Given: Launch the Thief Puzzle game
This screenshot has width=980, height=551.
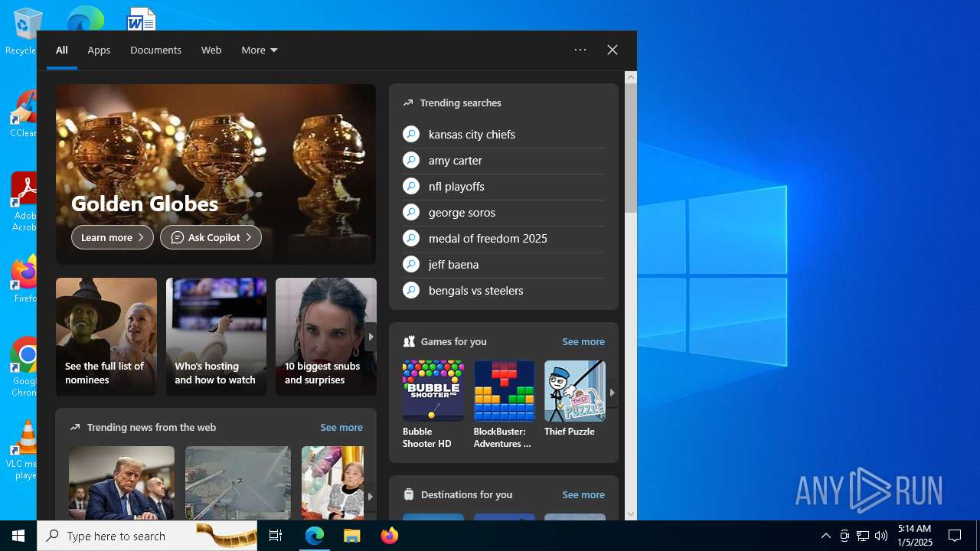Looking at the screenshot, I should (574, 399).
